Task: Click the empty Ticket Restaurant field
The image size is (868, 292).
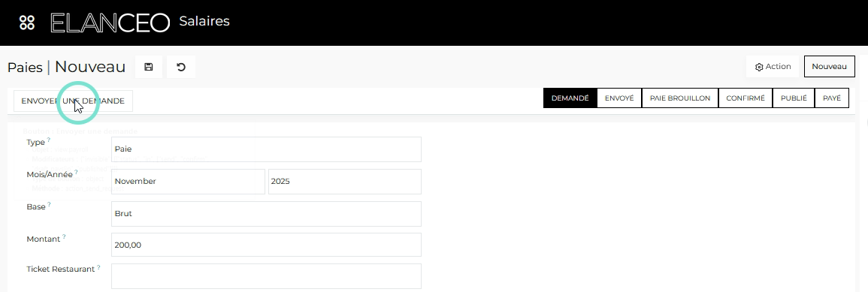Action: (266, 276)
